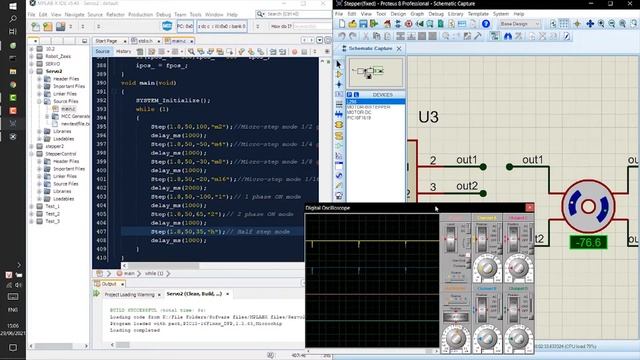Click Save All icon in MPLAB toolbar

coord(60,27)
